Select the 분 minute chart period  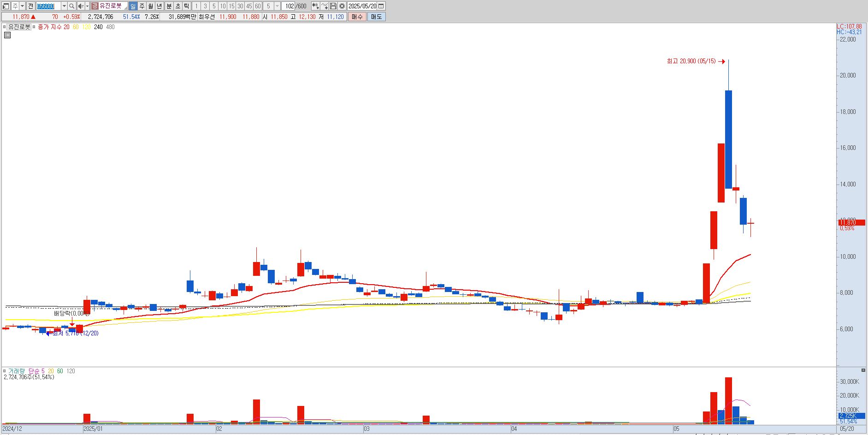tap(169, 6)
